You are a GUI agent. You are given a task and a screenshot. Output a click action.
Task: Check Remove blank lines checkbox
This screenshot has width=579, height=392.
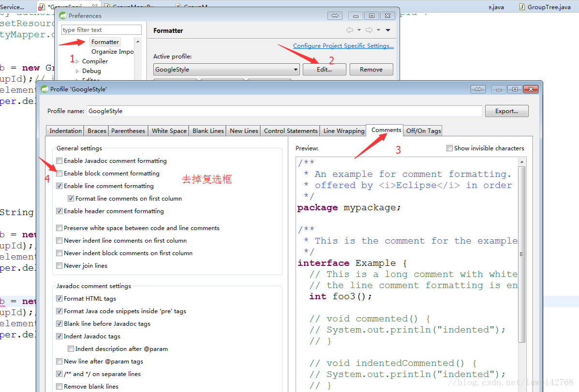tap(59, 386)
